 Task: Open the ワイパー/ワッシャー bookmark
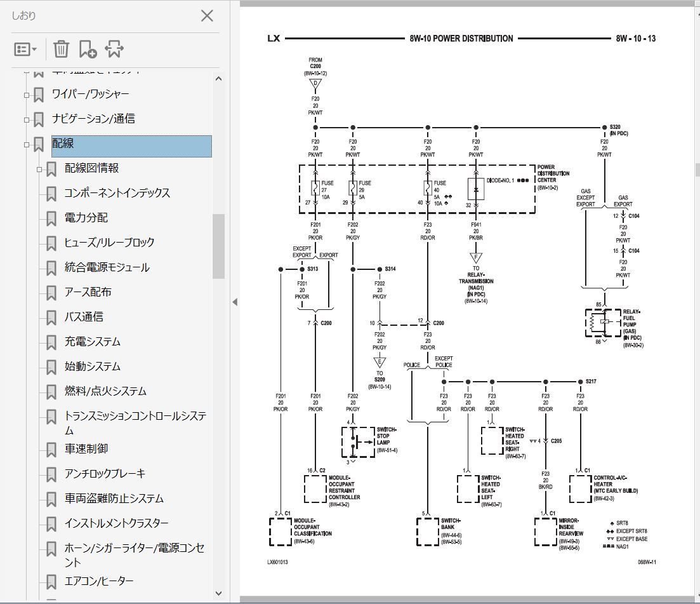[90, 94]
